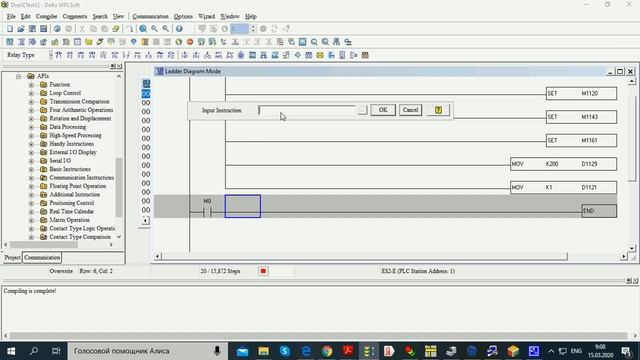640x360 pixels.
Task: Open the Compiler menu
Action: pos(47,16)
